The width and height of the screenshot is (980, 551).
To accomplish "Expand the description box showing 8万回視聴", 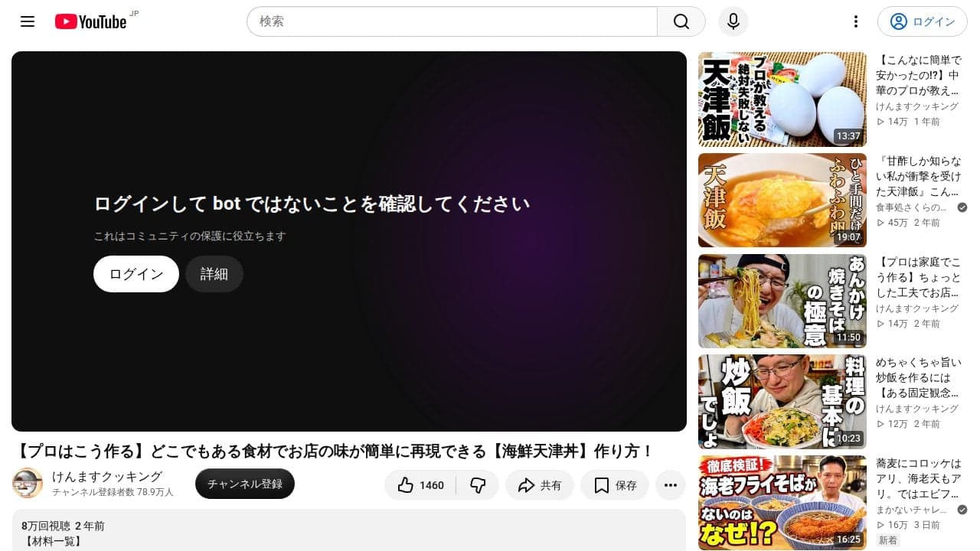I will [348, 530].
